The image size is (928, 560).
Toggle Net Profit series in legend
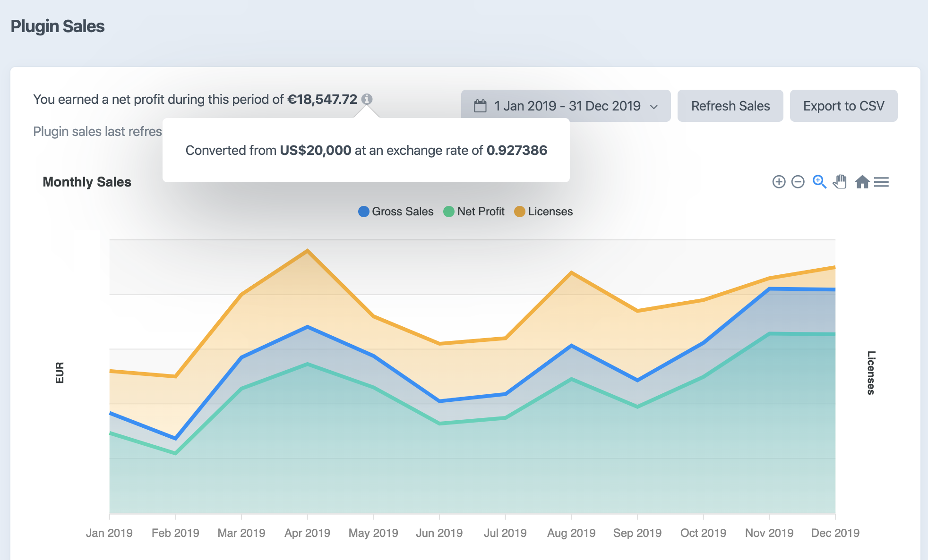coord(481,212)
